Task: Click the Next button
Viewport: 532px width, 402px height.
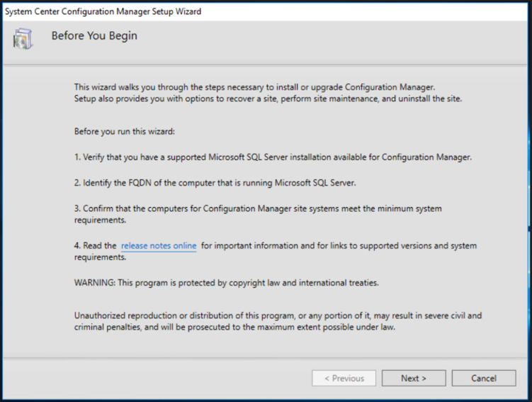Action: point(414,378)
